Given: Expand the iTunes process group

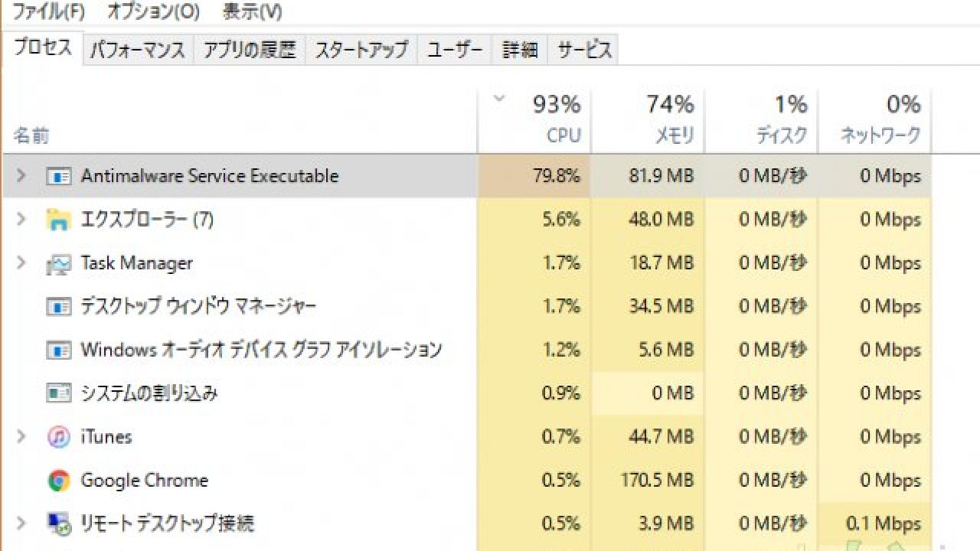Looking at the screenshot, I should (x=21, y=437).
